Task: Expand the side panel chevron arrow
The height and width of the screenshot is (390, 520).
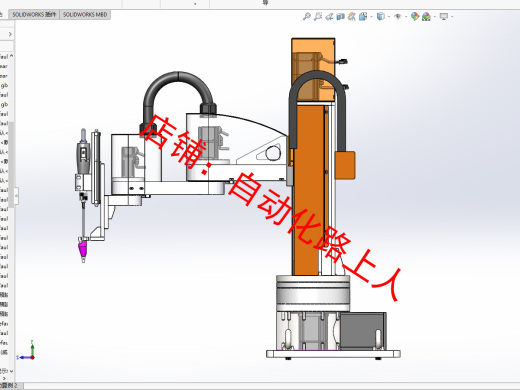Action: click(10, 34)
